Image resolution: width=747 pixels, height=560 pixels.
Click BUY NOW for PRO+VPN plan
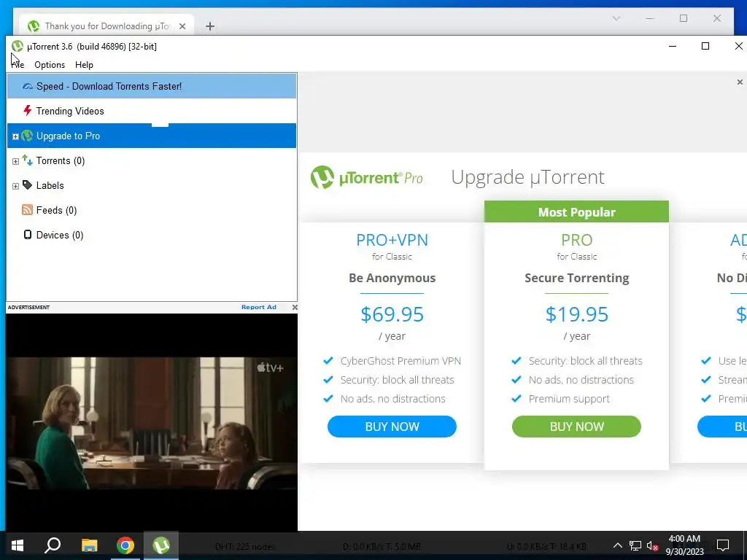392,426
